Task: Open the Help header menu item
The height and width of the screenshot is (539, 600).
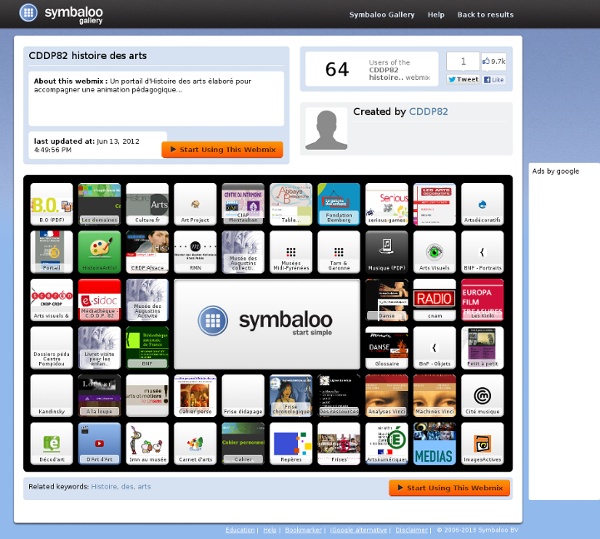Action: (436, 15)
